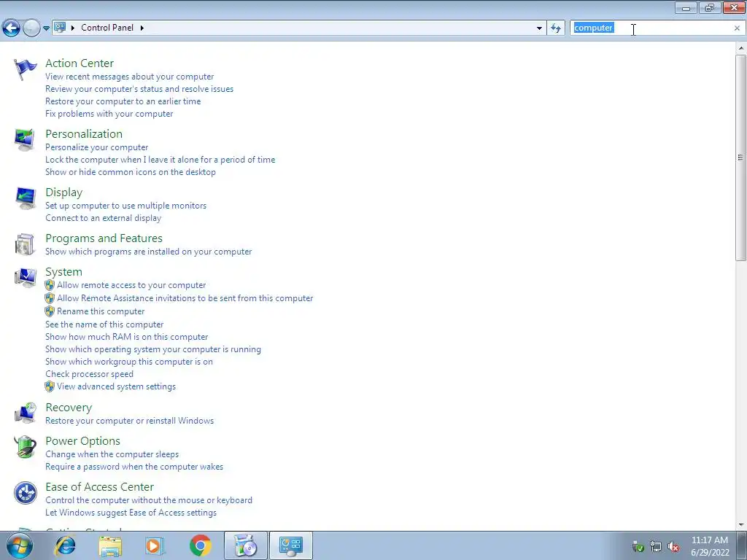747x560 pixels.
Task: Click View recent messages about your computer
Action: pos(130,77)
